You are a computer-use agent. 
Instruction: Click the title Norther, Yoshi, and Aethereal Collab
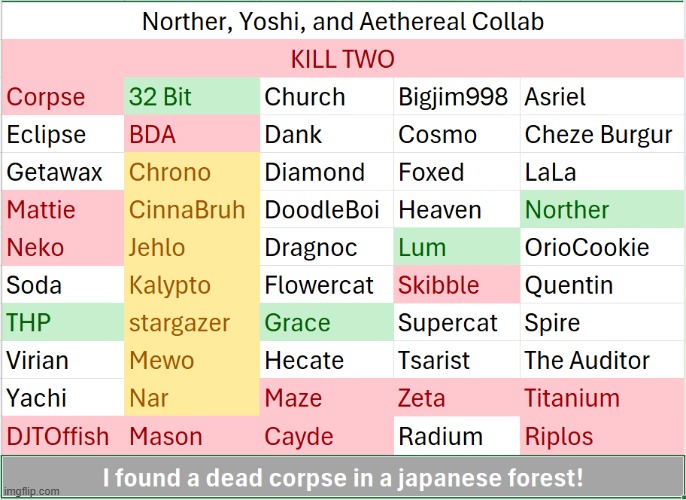point(343,21)
